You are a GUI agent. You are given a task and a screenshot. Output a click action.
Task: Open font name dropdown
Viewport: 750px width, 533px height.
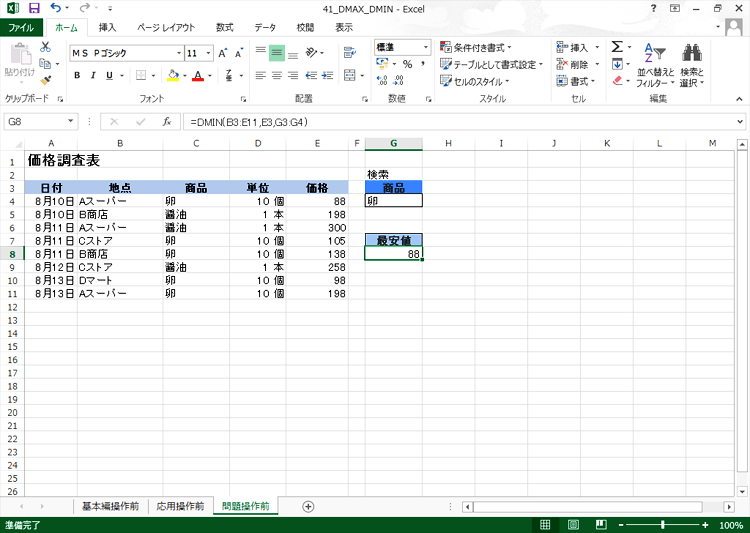(x=179, y=53)
